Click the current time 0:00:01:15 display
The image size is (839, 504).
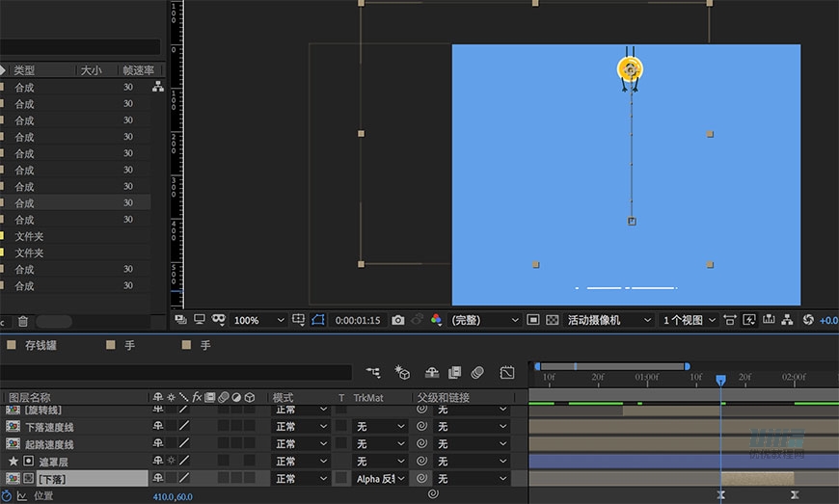(357, 320)
